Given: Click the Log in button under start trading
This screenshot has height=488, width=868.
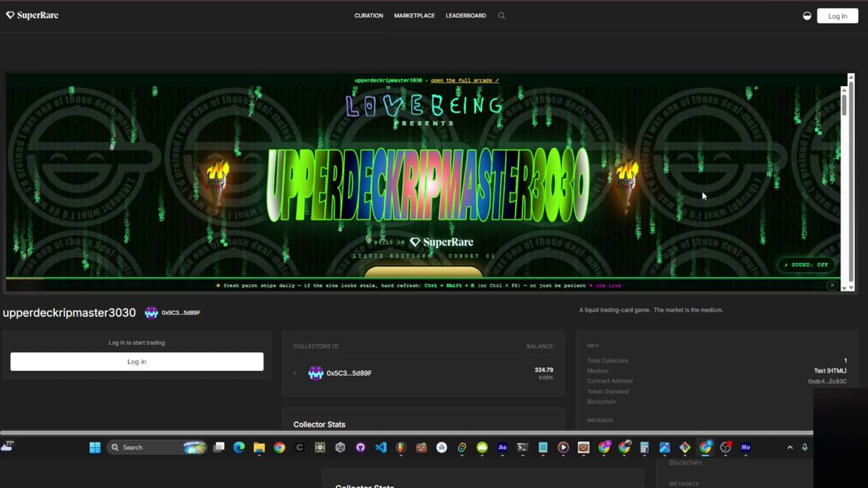Looking at the screenshot, I should point(137,361).
